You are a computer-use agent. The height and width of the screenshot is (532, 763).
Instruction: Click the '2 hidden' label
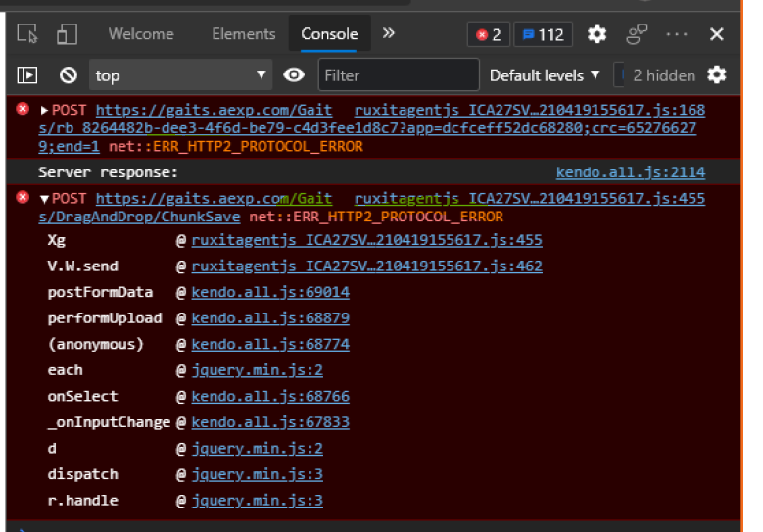point(664,75)
